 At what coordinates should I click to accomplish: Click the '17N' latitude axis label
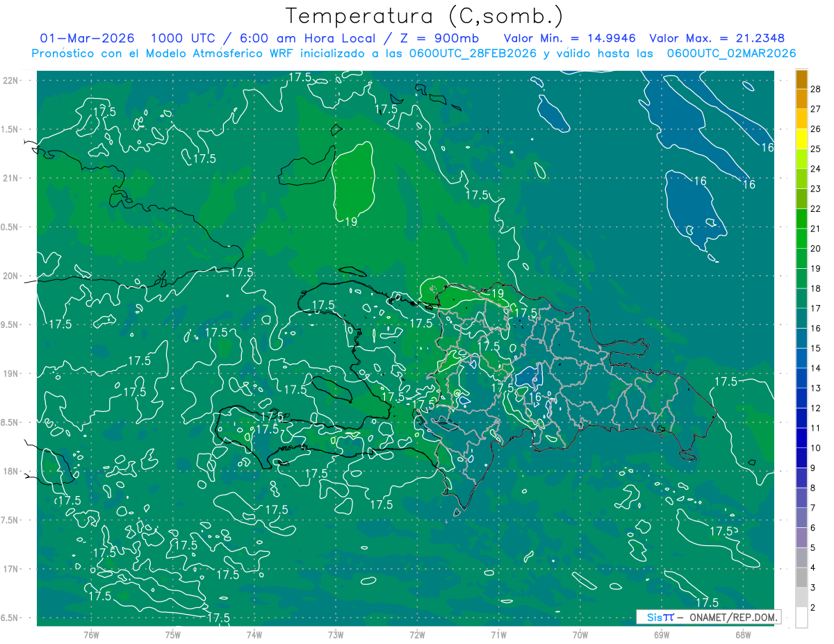pos(10,569)
